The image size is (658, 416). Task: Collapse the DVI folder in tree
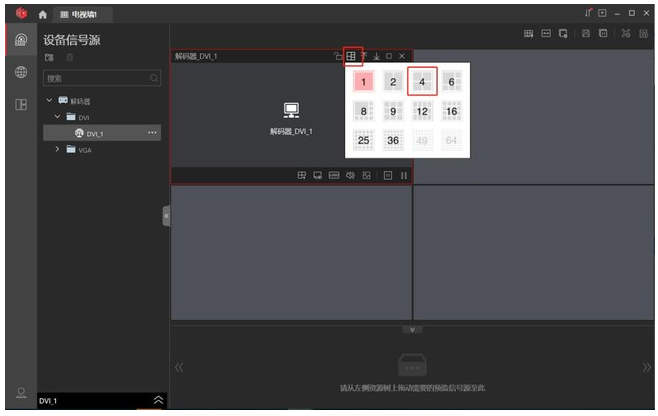click(x=58, y=117)
